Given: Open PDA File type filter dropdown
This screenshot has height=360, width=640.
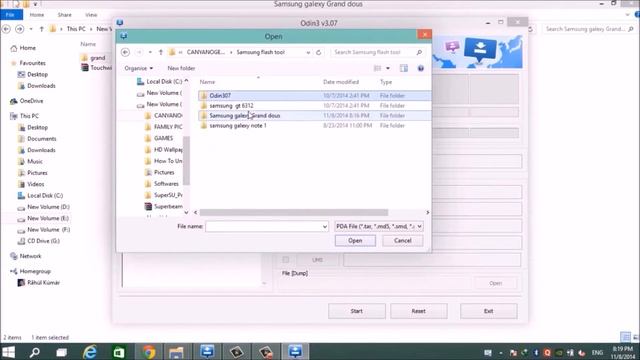Looking at the screenshot, I should point(379,227).
